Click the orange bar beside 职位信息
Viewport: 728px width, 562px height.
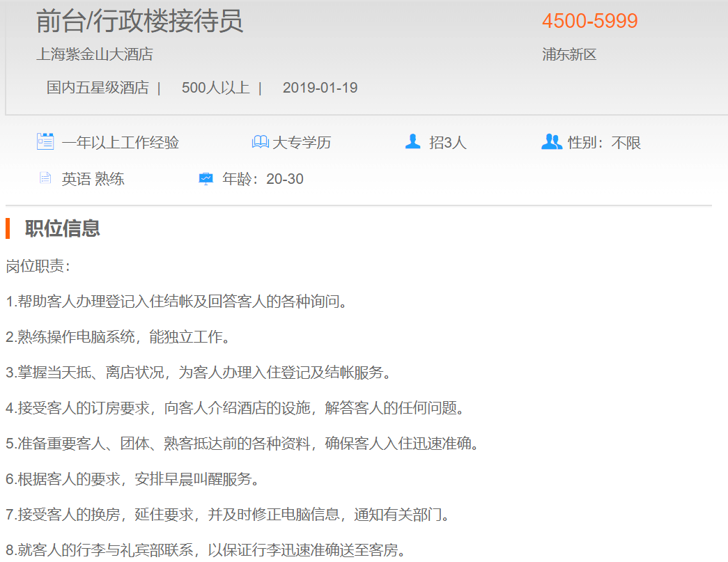(x=8, y=228)
